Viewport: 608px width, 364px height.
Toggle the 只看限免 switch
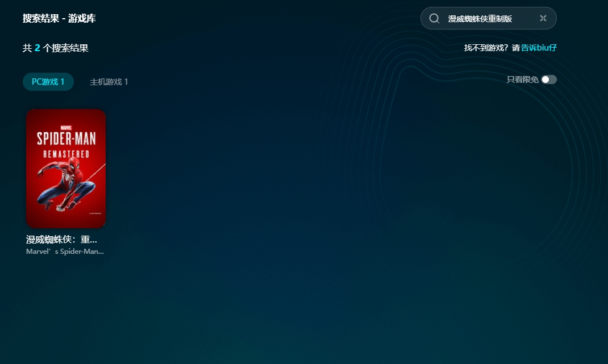tap(549, 80)
